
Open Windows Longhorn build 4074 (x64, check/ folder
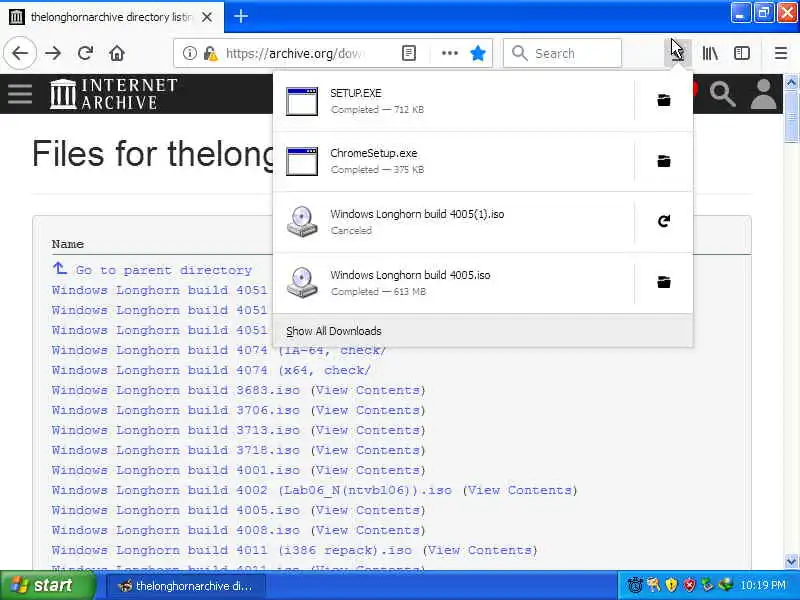point(211,370)
